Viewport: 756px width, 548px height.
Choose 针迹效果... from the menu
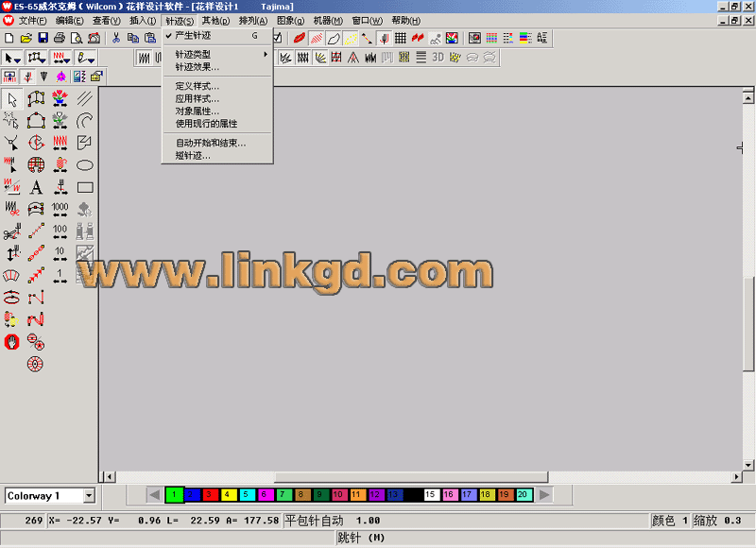click(x=197, y=67)
